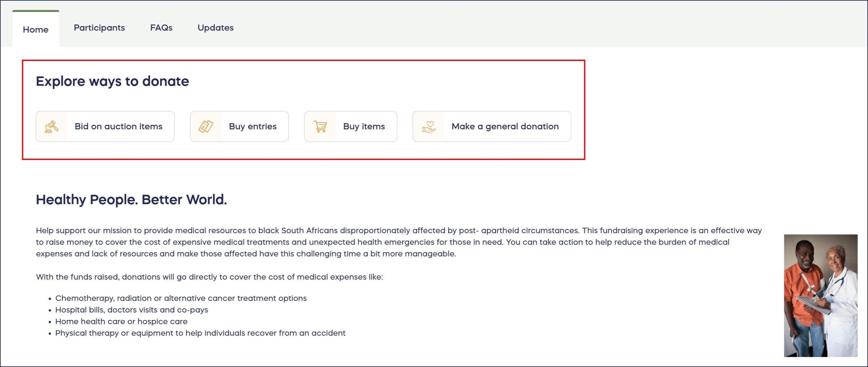Click the patient and doctor photo
This screenshot has height=367, width=868.
pos(821,295)
